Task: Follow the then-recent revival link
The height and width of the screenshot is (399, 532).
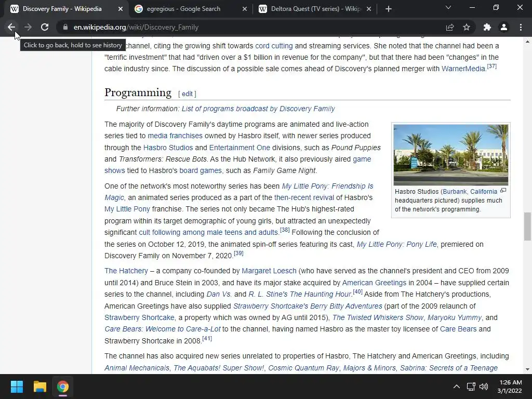Action: (x=304, y=197)
